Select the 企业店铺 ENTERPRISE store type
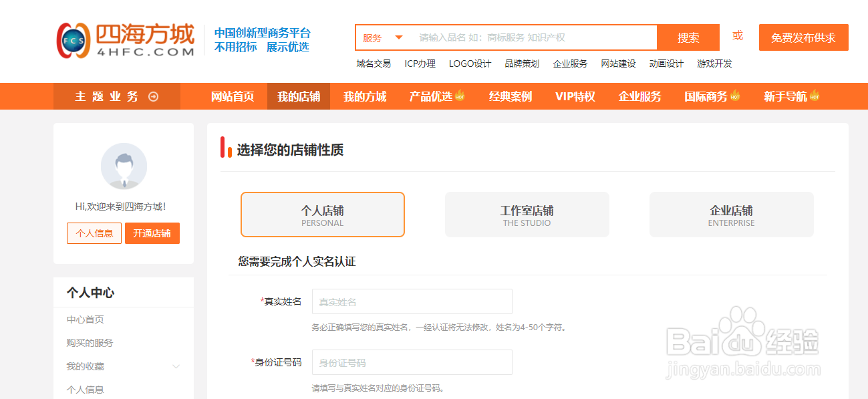 tap(732, 215)
